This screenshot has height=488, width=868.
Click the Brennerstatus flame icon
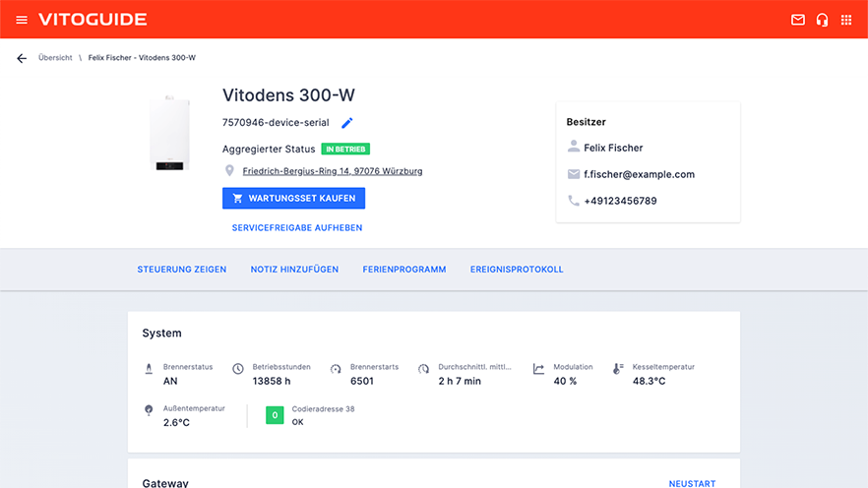click(x=149, y=369)
